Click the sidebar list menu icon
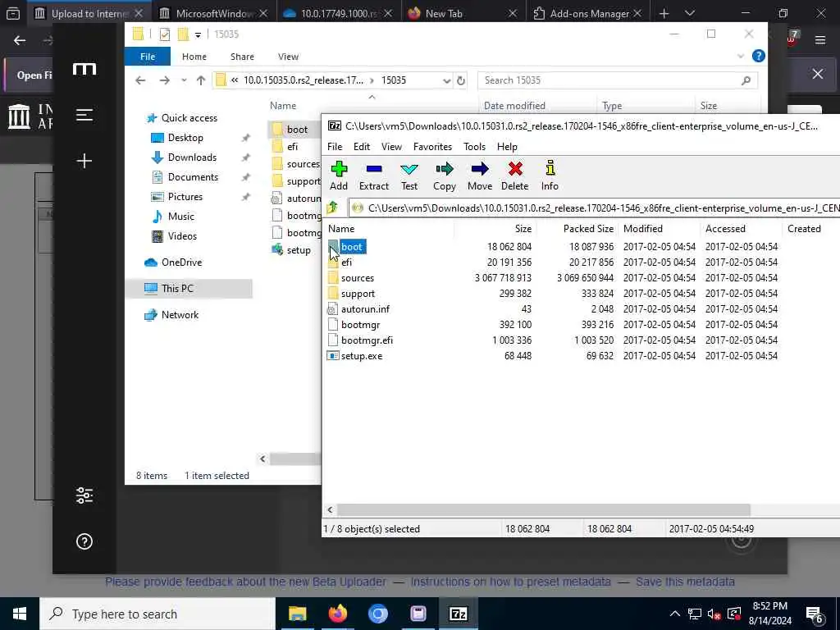Viewport: 840px width, 630px height. pos(84,115)
